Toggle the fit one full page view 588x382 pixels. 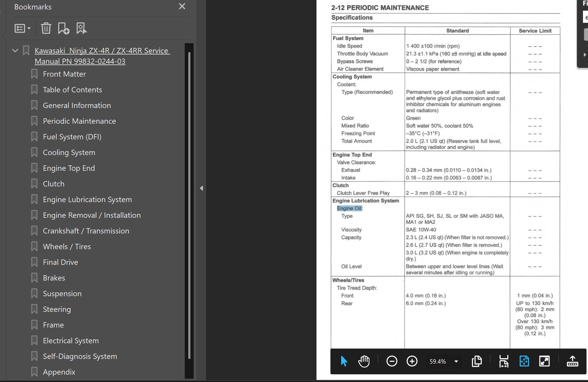pyautogui.click(x=524, y=361)
